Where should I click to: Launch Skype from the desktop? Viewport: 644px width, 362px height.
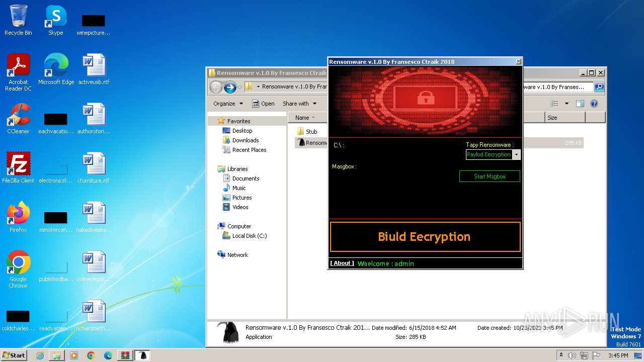55,20
